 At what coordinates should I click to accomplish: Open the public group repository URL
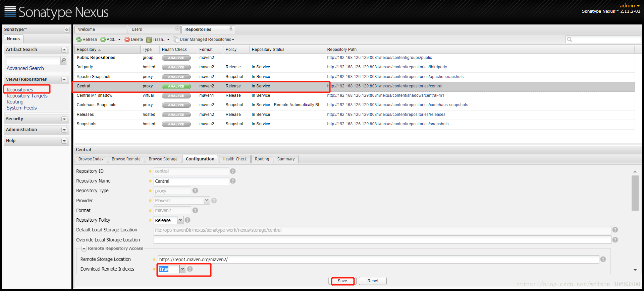pos(380,58)
